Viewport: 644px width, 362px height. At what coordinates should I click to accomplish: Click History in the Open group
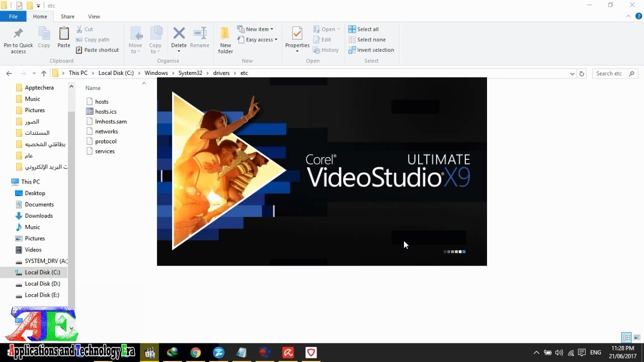pyautogui.click(x=326, y=50)
